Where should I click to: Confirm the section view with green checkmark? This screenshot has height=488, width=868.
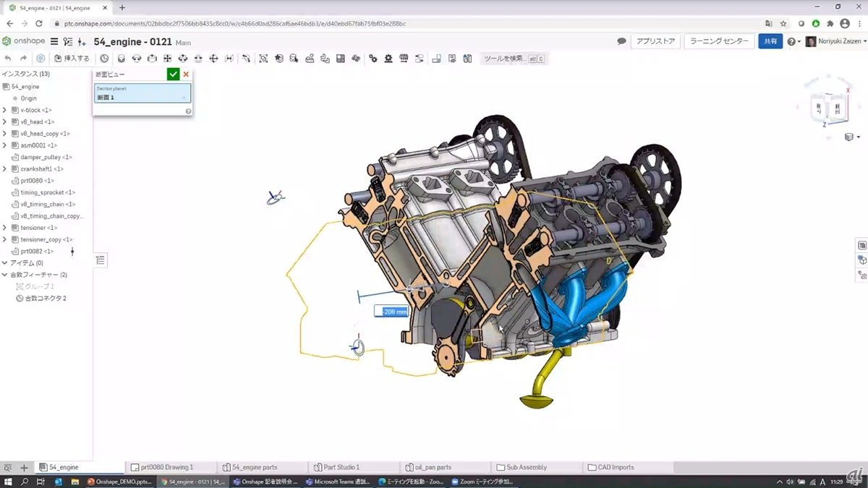tap(173, 74)
